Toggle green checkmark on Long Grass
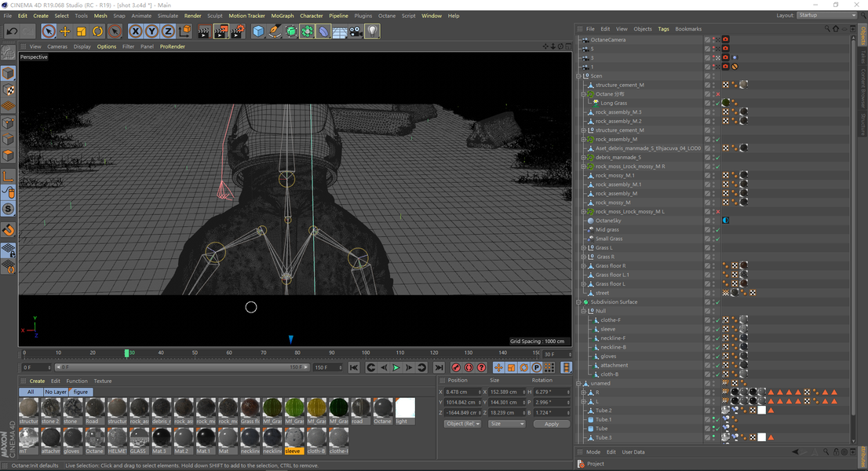This screenshot has height=471, width=868. [x=717, y=103]
